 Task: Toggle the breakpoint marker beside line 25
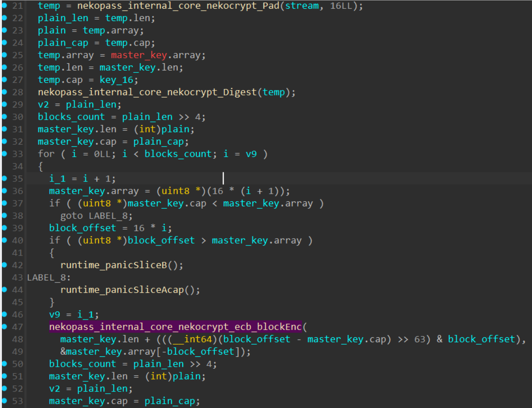pos(4,55)
